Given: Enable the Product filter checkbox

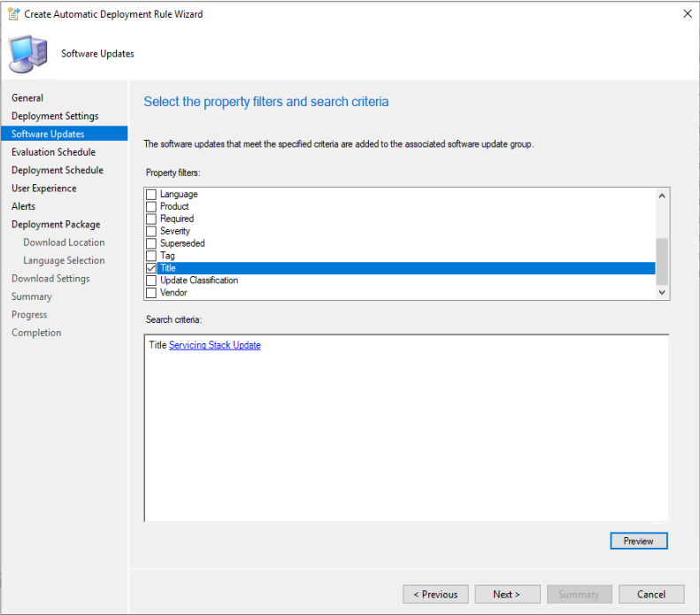Looking at the screenshot, I should 151,207.
